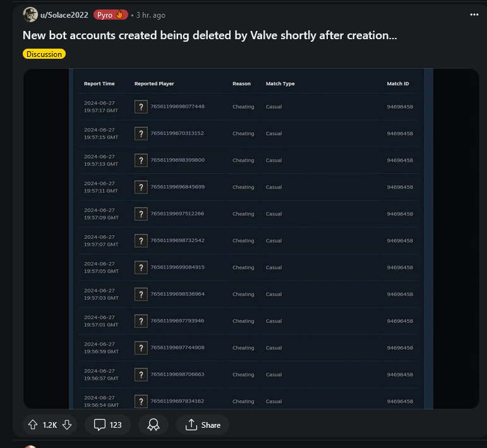487x448 pixels.
Task: Click the Reported Player column header
Action: (x=154, y=83)
